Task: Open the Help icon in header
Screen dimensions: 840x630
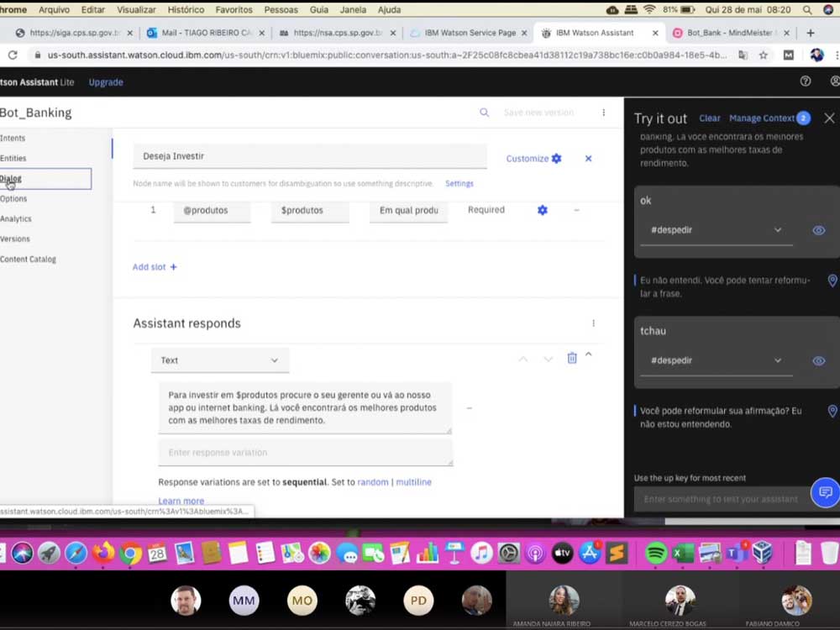Action: 806,81
